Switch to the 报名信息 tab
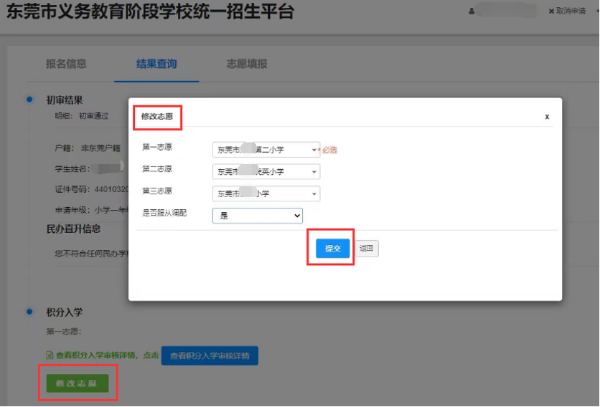600x407 pixels. 66,64
